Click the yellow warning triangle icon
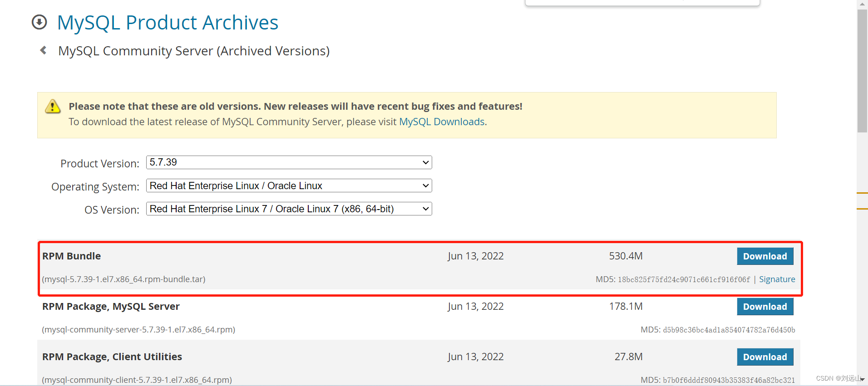The width and height of the screenshot is (868, 386). point(53,107)
